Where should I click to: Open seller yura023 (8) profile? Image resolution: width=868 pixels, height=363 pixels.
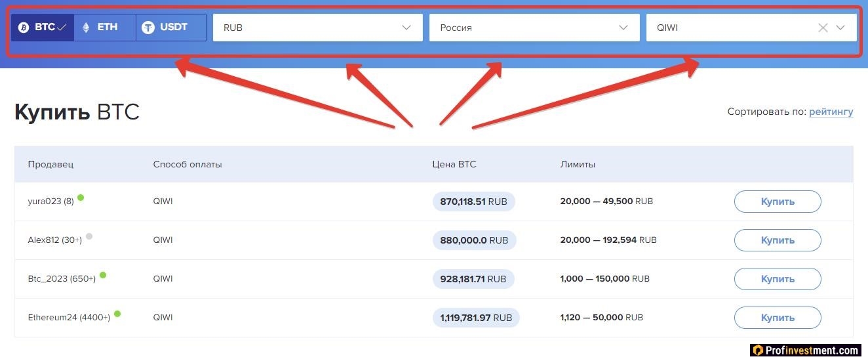pyautogui.click(x=50, y=202)
